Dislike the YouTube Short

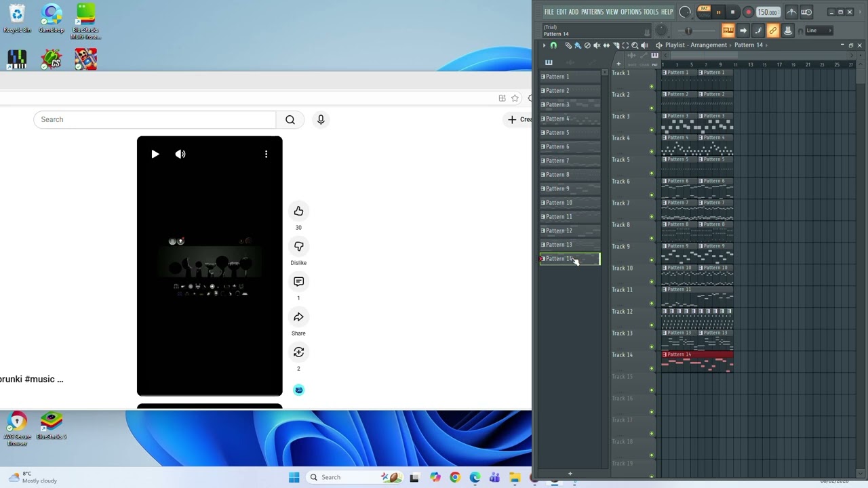click(x=298, y=246)
